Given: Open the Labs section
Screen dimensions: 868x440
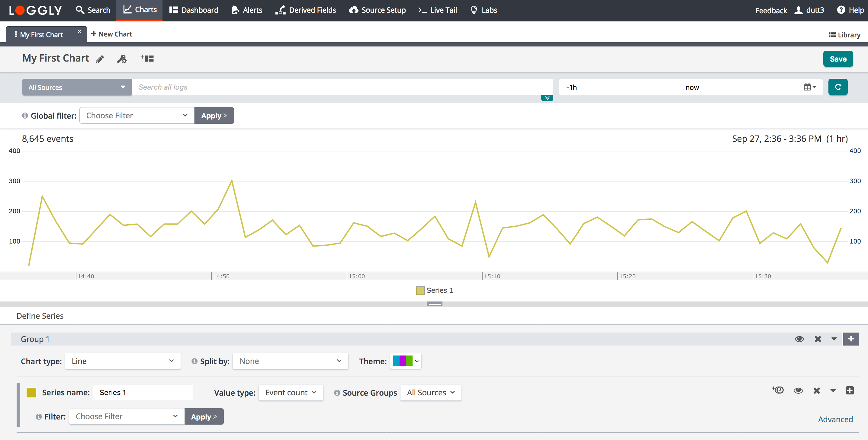Looking at the screenshot, I should pyautogui.click(x=484, y=10).
